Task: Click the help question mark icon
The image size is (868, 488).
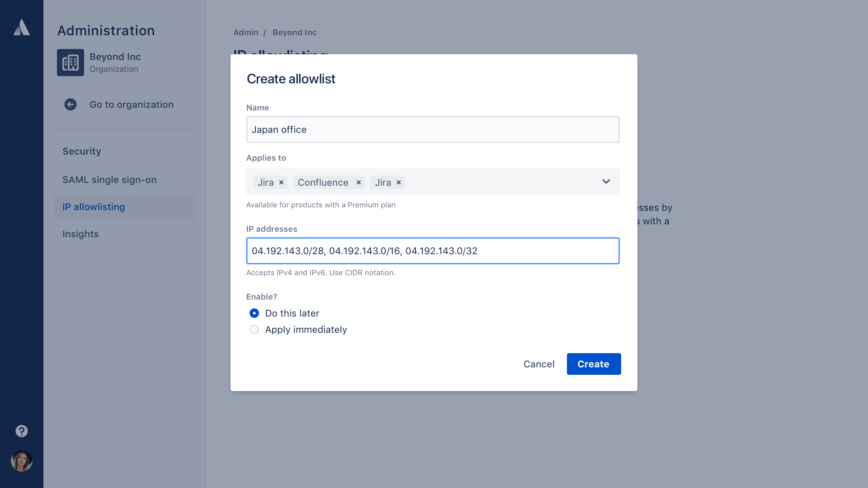Action: [x=21, y=431]
